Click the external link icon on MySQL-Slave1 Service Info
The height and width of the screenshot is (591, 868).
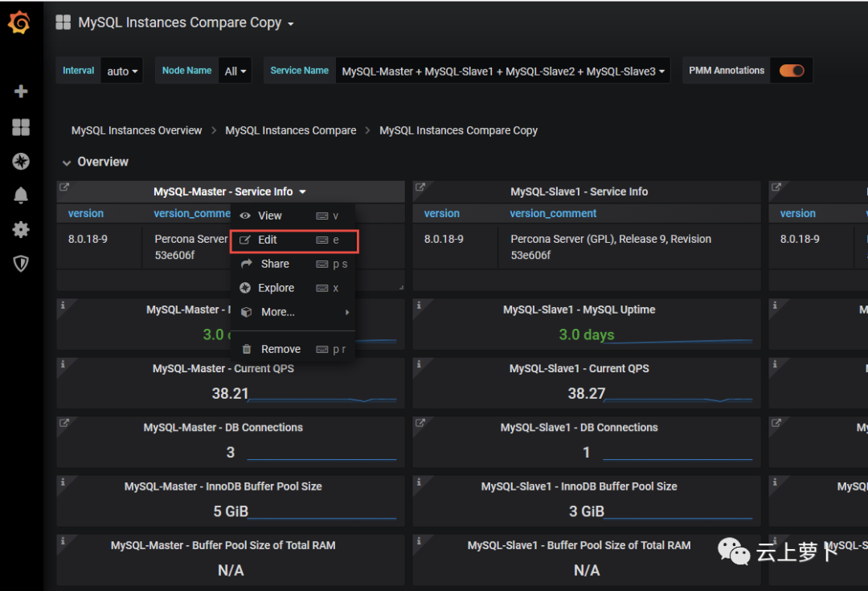click(420, 187)
